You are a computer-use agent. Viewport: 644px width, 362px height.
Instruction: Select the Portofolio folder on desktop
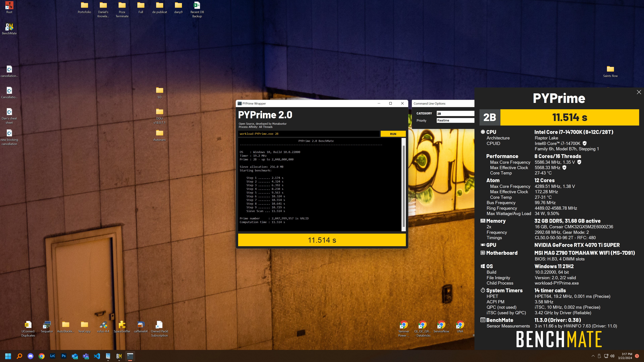point(84,8)
